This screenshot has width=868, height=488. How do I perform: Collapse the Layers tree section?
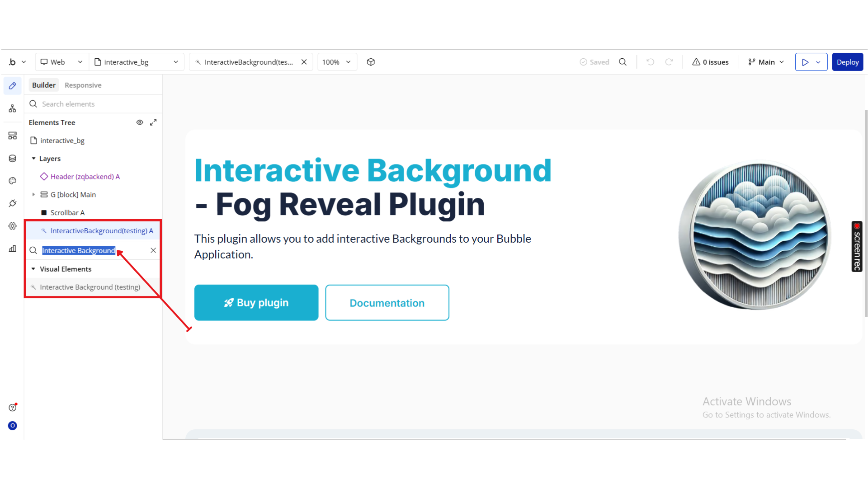pos(33,159)
